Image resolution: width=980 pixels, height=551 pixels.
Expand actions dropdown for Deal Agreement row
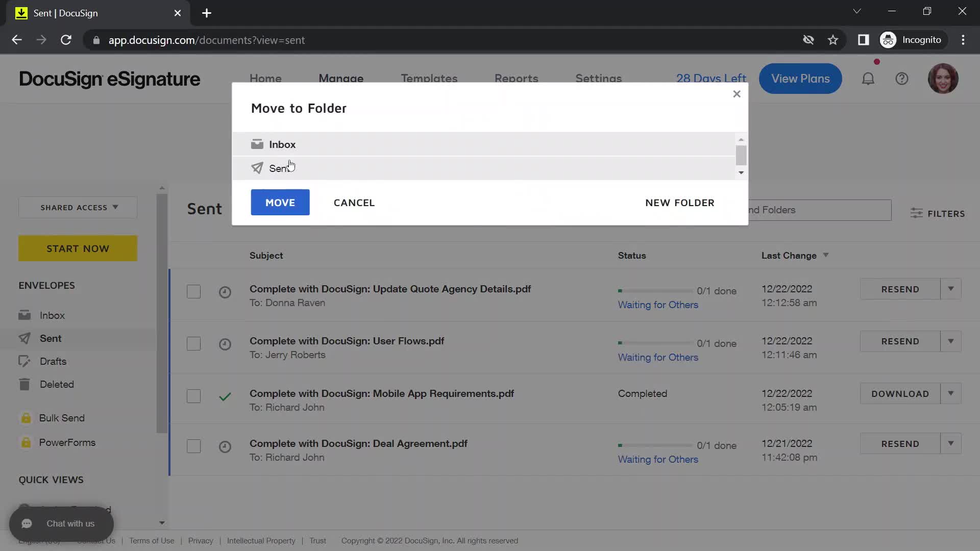(x=950, y=444)
